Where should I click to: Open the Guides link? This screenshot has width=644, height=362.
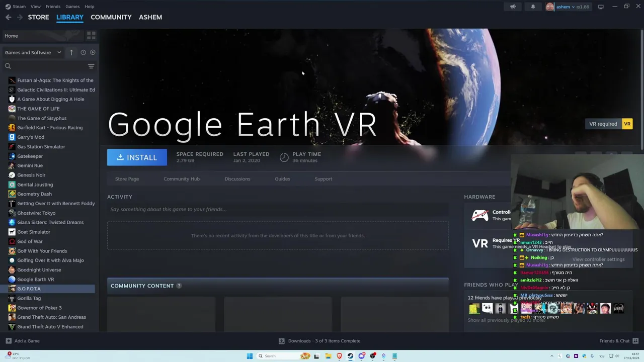click(282, 179)
